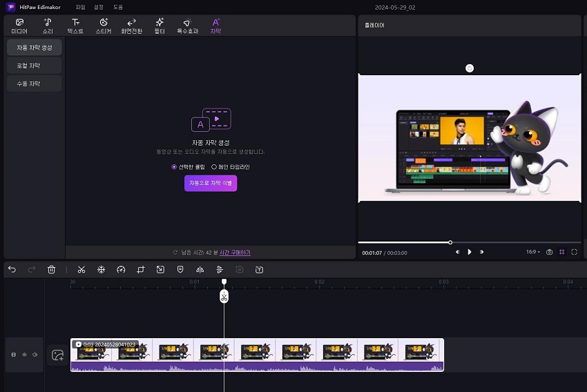Click the preview playback progress slider handle
The image size is (587, 392).
pyautogui.click(x=450, y=242)
